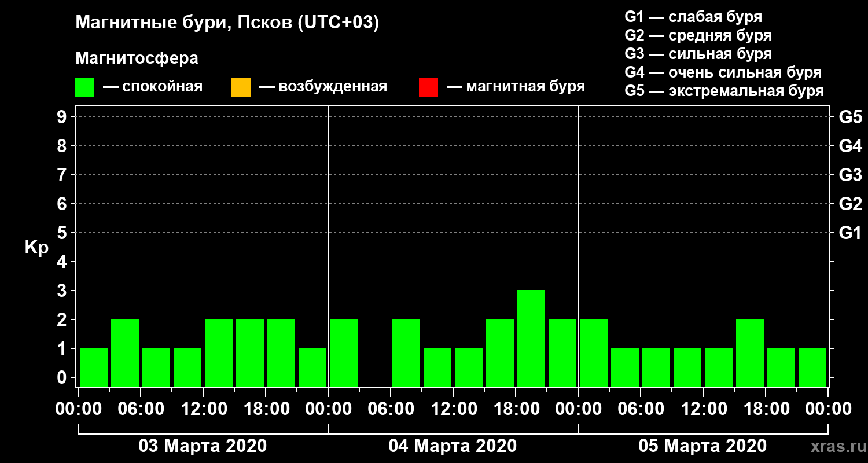Image resolution: width=868 pixels, height=463 pixels.
Task: Click the green 'спокойная' legend swatch
Action: (85, 87)
